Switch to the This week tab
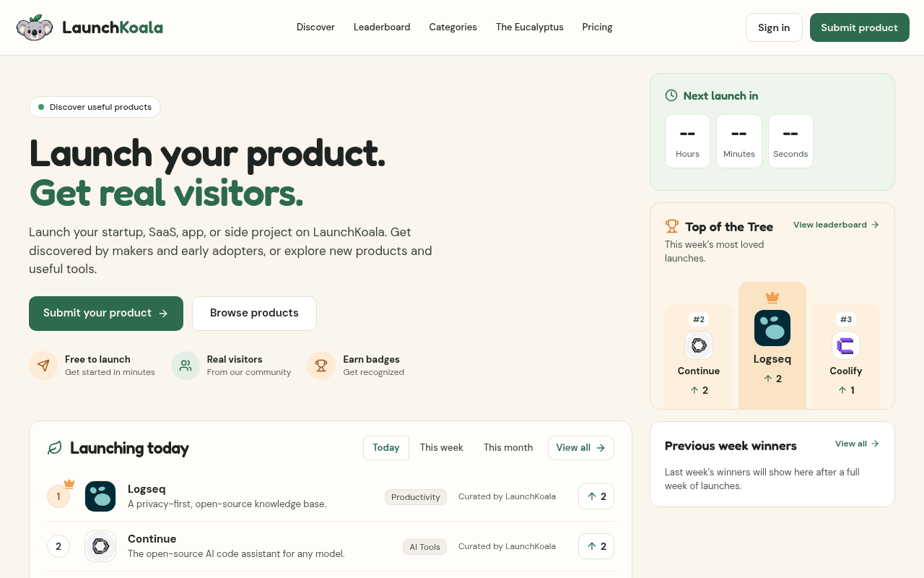This screenshot has height=578, width=924. 442,448
